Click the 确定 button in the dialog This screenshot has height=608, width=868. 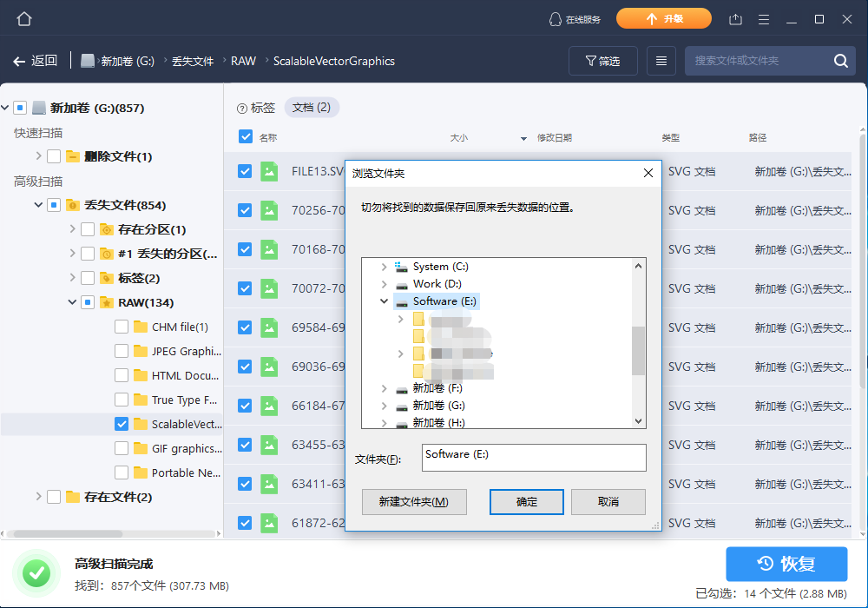tap(526, 502)
